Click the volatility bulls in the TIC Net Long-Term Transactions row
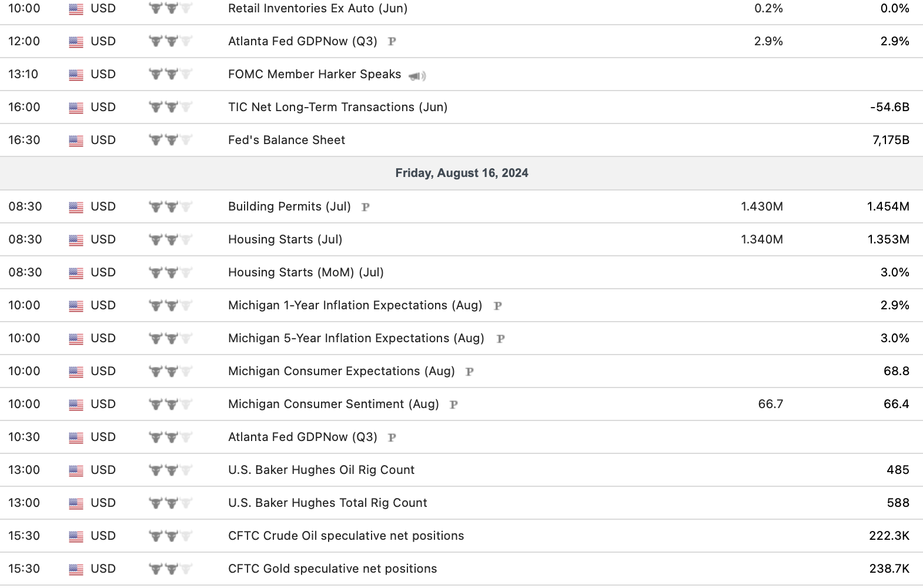 coord(170,108)
